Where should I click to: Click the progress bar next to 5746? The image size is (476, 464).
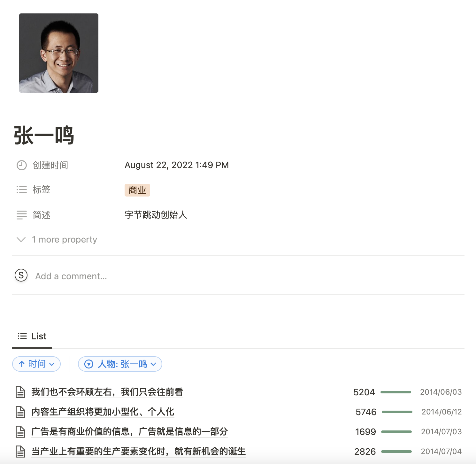coord(397,412)
